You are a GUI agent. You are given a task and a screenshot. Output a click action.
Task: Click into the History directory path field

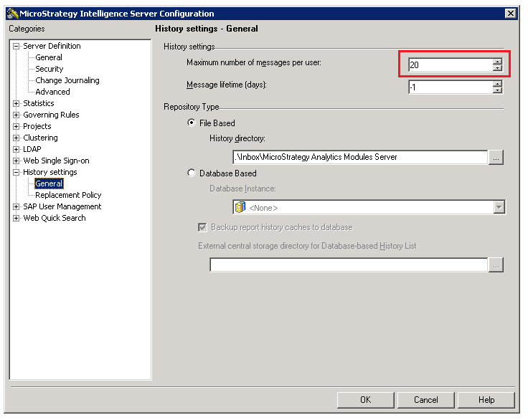[x=360, y=158]
